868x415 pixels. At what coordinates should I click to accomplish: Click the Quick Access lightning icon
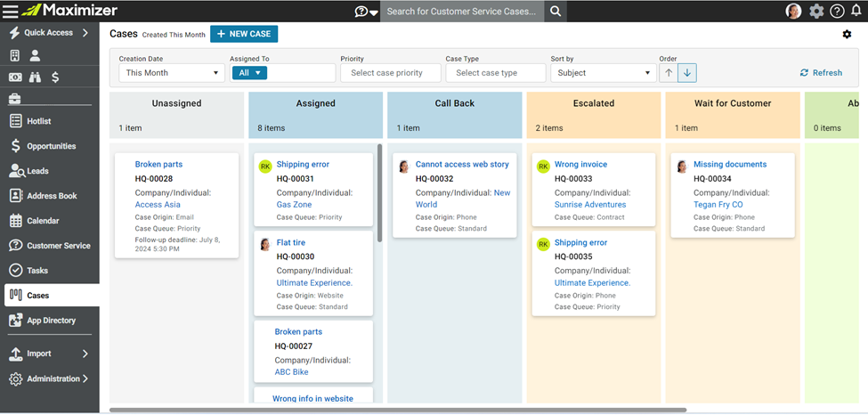click(15, 33)
